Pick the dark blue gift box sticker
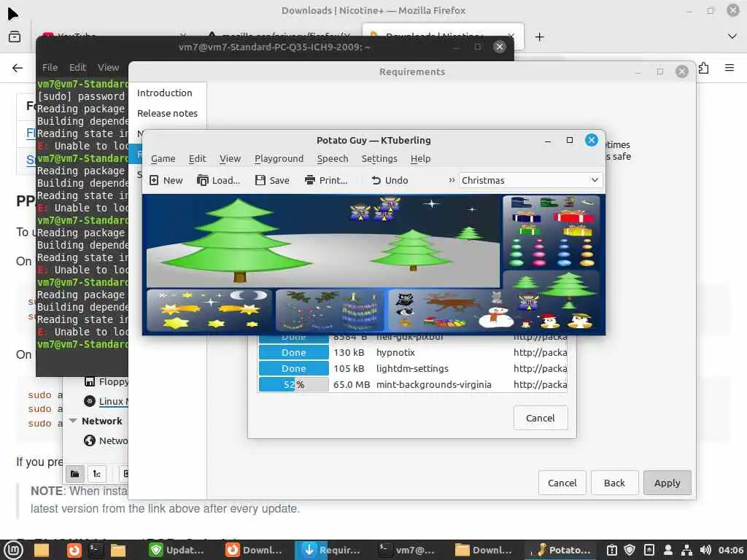This screenshot has height=560, width=747. coord(527,217)
